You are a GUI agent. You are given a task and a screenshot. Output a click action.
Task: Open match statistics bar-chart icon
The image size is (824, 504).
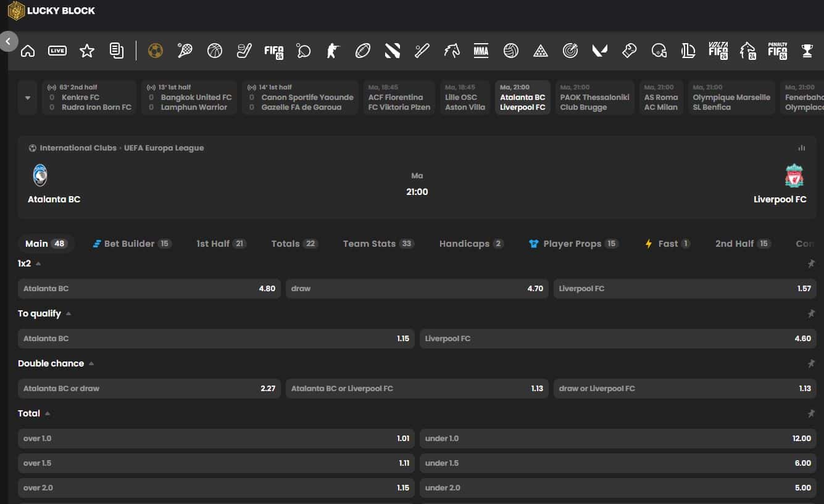pyautogui.click(x=802, y=148)
